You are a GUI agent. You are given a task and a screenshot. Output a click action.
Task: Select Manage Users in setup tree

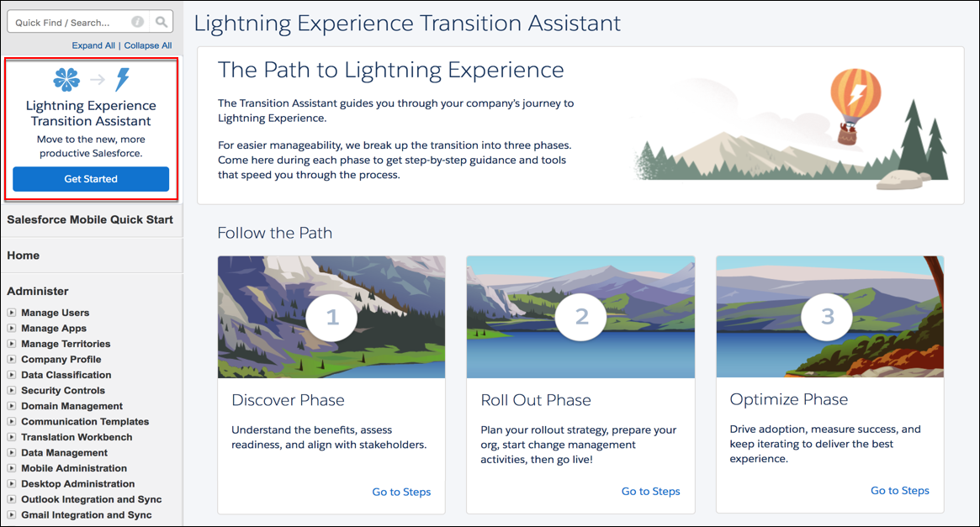[55, 313]
